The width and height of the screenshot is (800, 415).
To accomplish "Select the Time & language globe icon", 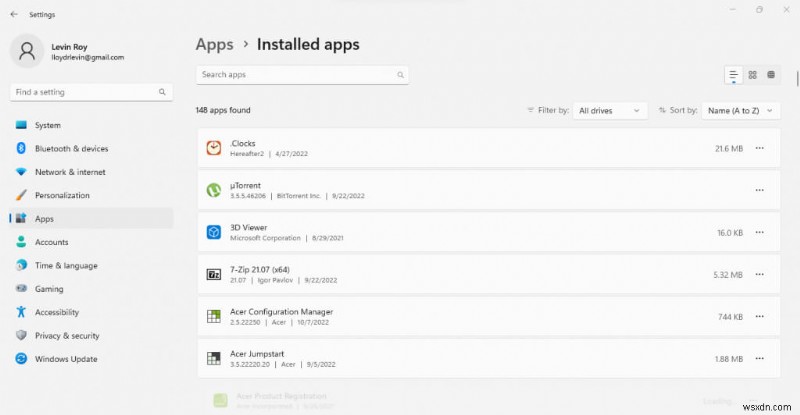I will click(x=21, y=265).
